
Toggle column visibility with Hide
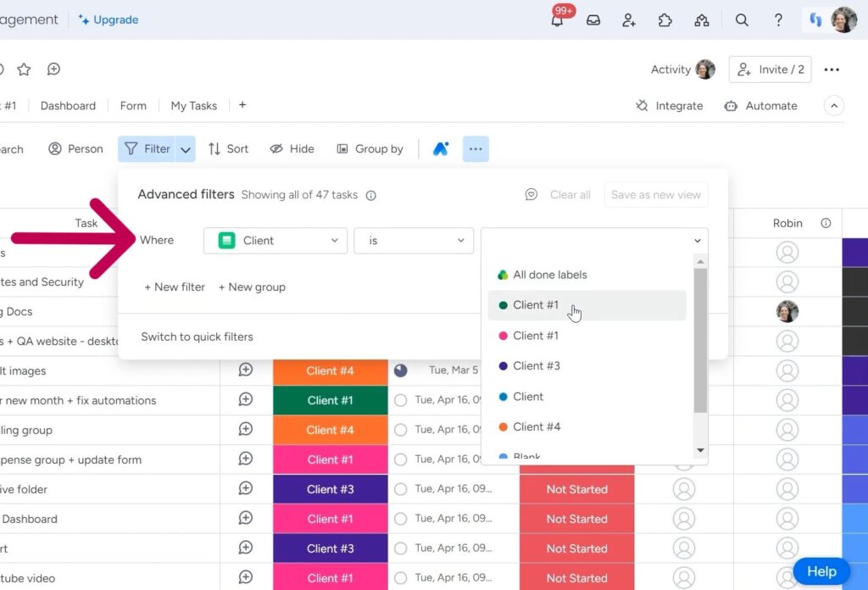pyautogui.click(x=292, y=148)
